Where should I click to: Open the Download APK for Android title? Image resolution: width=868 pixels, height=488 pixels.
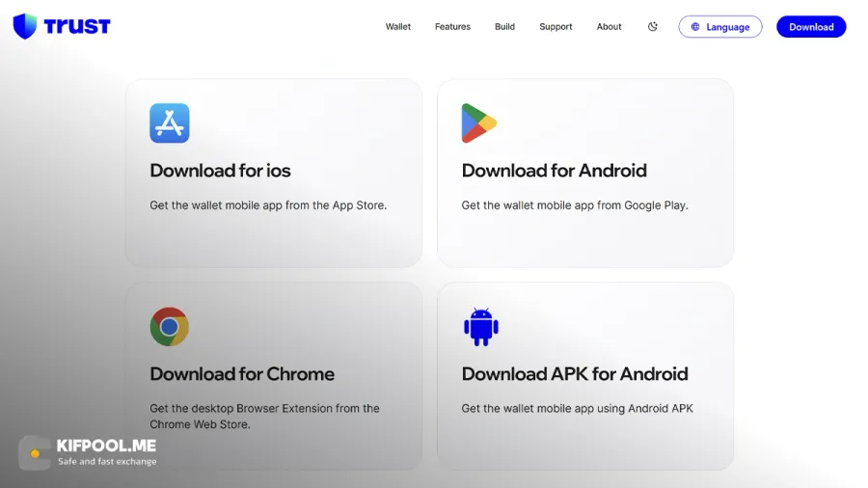575,374
